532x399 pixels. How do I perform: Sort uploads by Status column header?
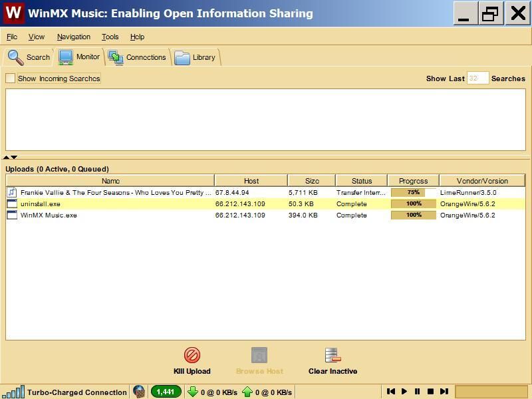362,181
